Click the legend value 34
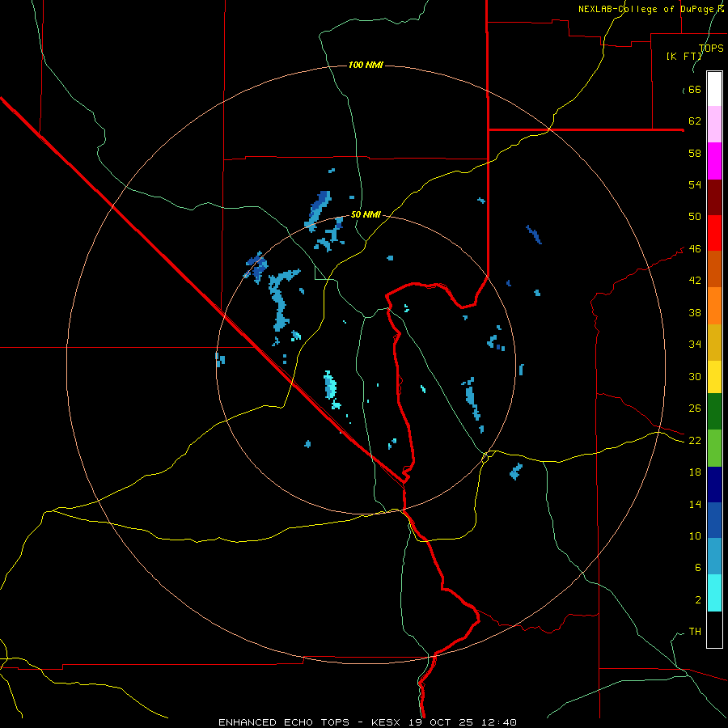 click(x=695, y=345)
